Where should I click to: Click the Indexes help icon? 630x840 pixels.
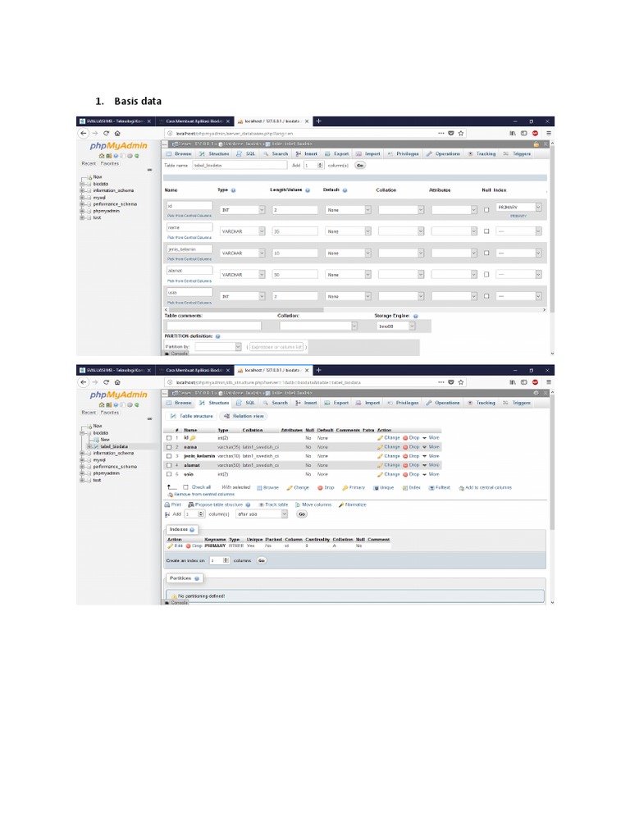(x=192, y=530)
